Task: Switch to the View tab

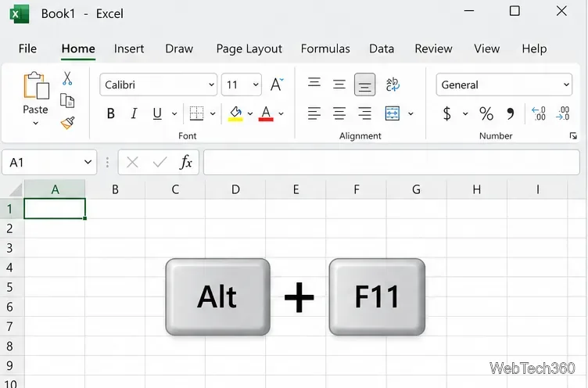Action: pyautogui.click(x=487, y=48)
